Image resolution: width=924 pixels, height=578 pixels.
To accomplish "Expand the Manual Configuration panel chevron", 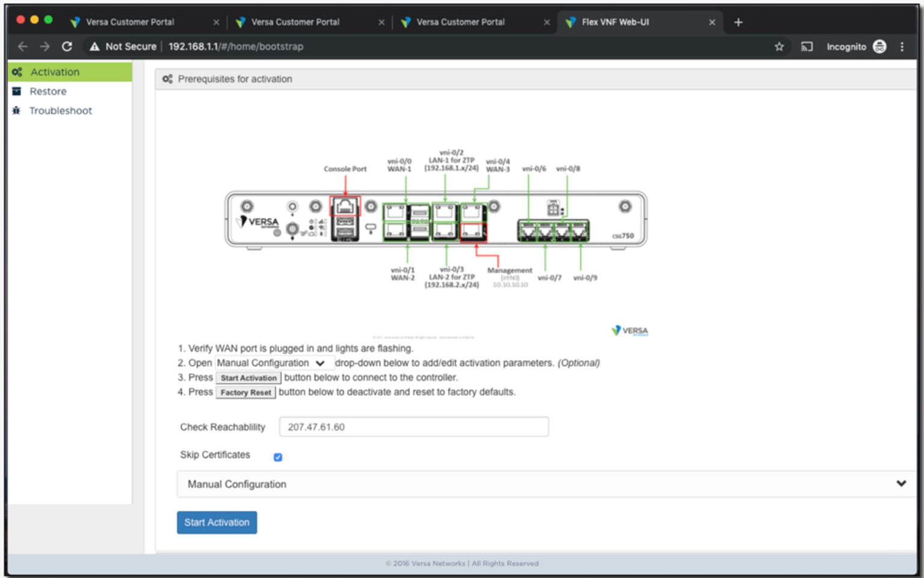I will coord(901,484).
